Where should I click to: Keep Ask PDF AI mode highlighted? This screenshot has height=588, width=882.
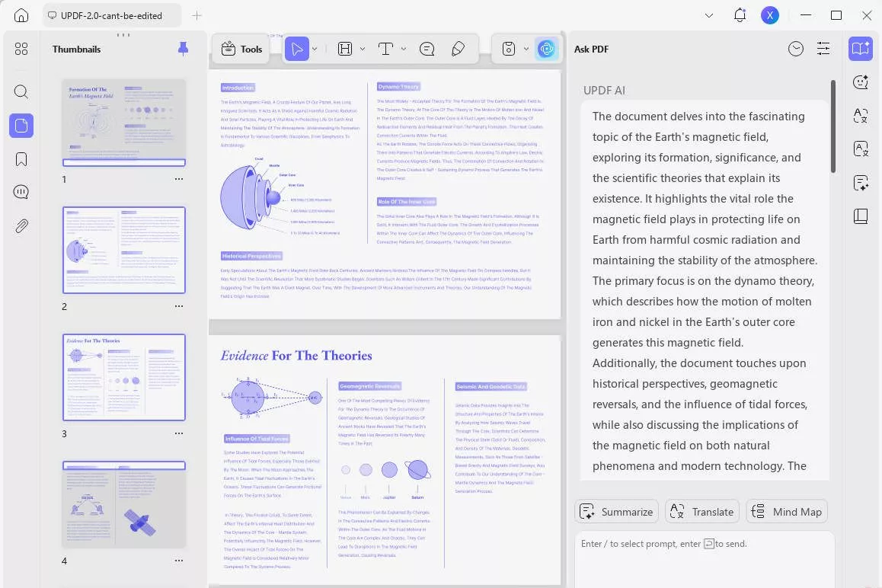pos(861,49)
